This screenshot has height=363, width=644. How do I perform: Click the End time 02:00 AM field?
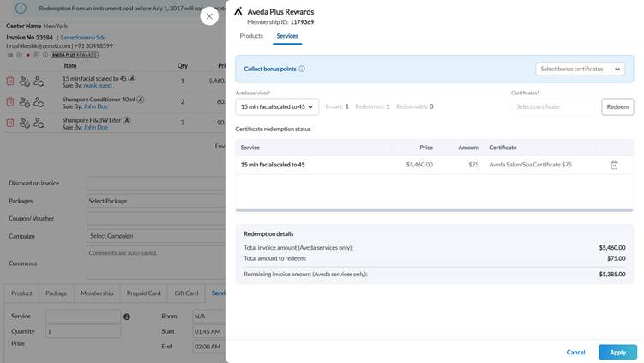point(209,347)
